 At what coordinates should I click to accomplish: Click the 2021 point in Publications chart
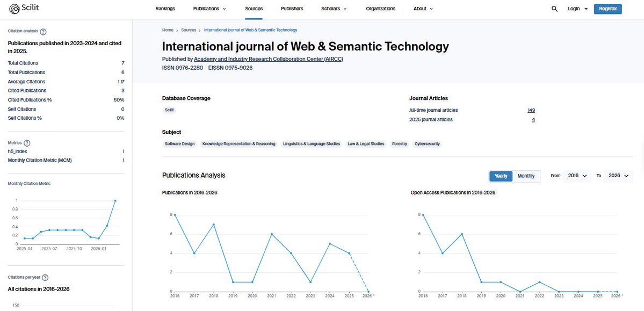coord(271,234)
